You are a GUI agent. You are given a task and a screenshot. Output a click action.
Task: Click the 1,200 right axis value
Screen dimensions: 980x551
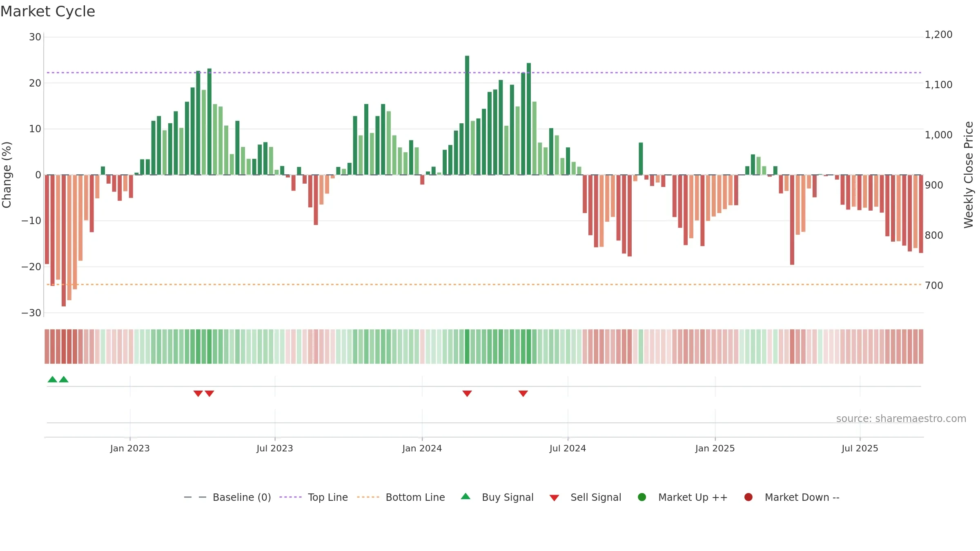pos(939,35)
